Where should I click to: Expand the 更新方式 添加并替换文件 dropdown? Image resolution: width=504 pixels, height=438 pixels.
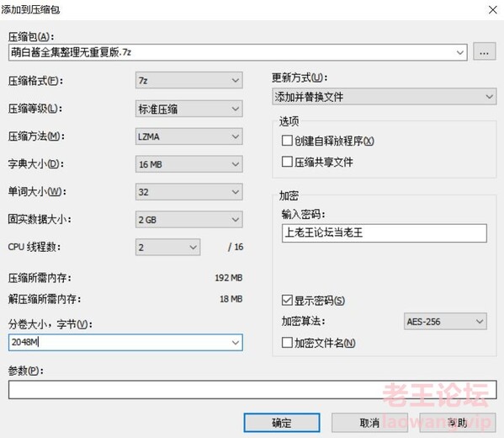385,97
